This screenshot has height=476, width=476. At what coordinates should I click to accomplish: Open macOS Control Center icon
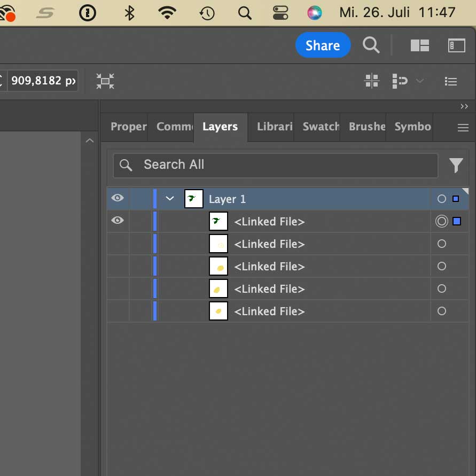[x=280, y=13]
